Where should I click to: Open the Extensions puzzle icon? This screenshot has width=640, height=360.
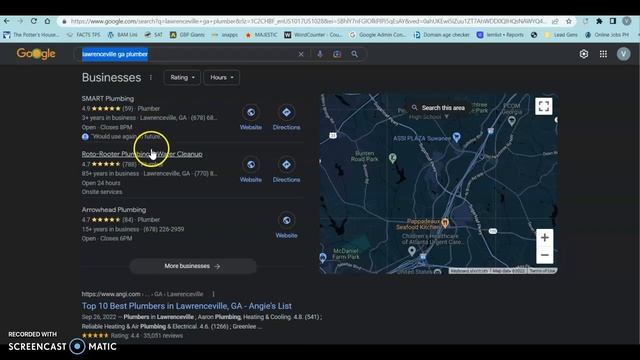tap(599, 21)
